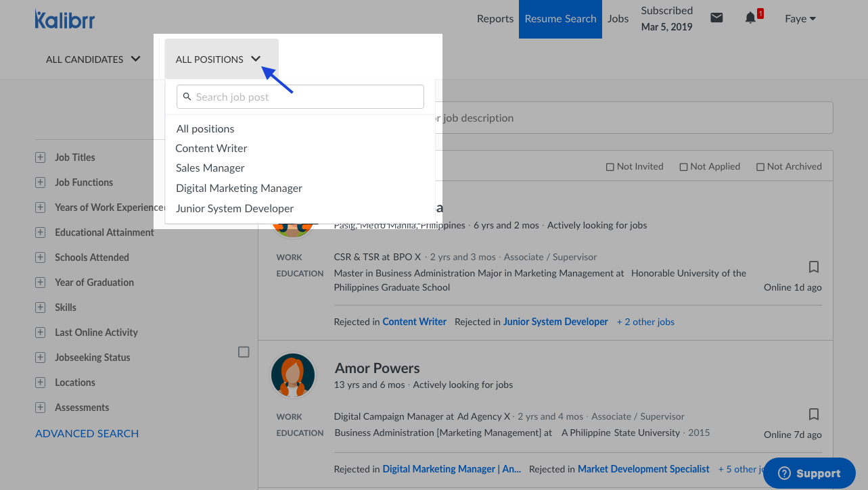Choose Junior System Developer position

235,209
